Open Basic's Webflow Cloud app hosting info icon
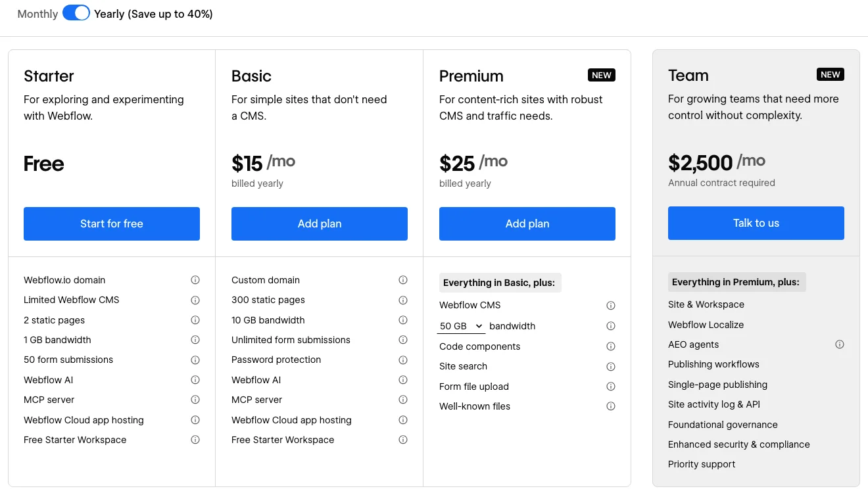868x493 pixels. 403,420
